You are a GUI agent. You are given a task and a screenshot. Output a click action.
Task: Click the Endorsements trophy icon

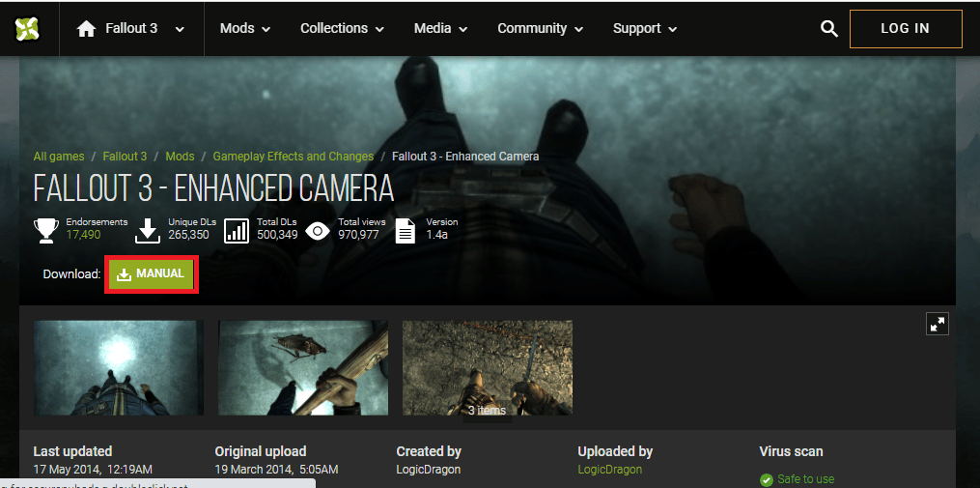[x=46, y=230]
